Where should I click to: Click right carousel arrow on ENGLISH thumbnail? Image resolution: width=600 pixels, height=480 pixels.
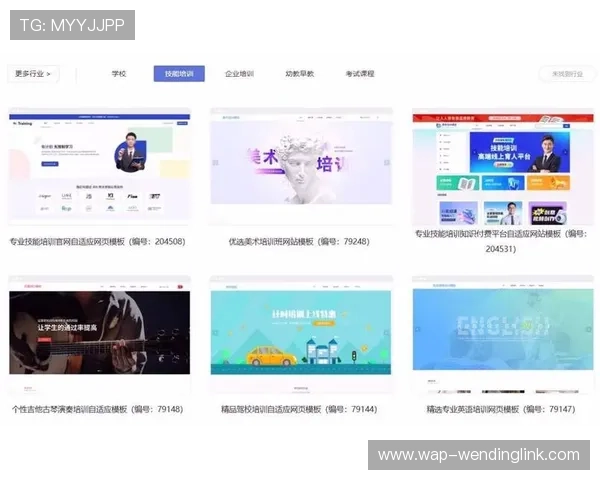tap(589, 329)
